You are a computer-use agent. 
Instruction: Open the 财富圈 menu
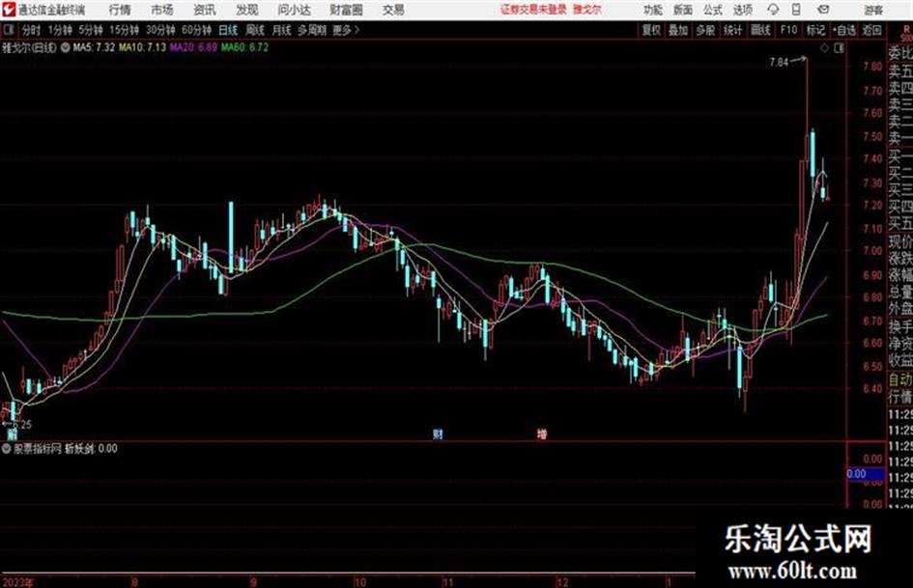pyautogui.click(x=346, y=10)
